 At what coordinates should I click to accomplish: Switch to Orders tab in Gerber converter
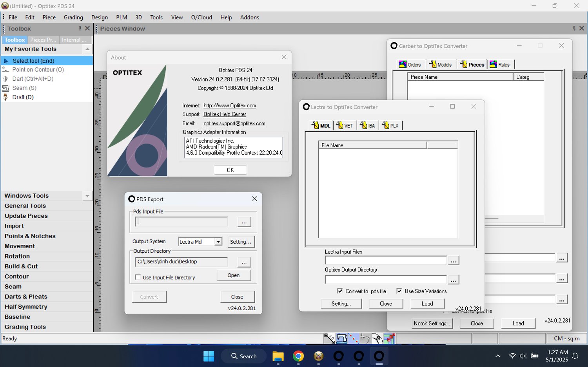(410, 65)
